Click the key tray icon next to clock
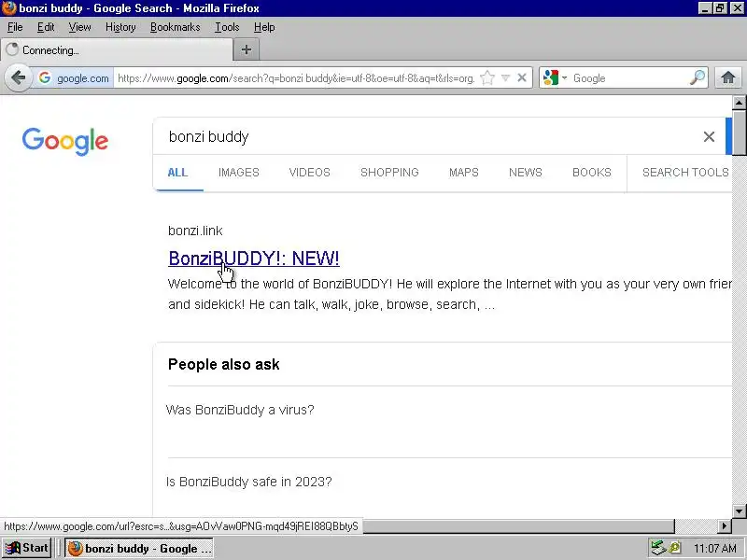 [x=674, y=548]
